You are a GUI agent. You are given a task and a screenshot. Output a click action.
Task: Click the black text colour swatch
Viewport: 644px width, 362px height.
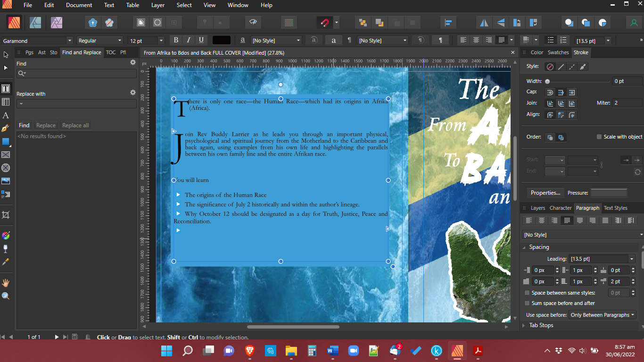coord(221,40)
